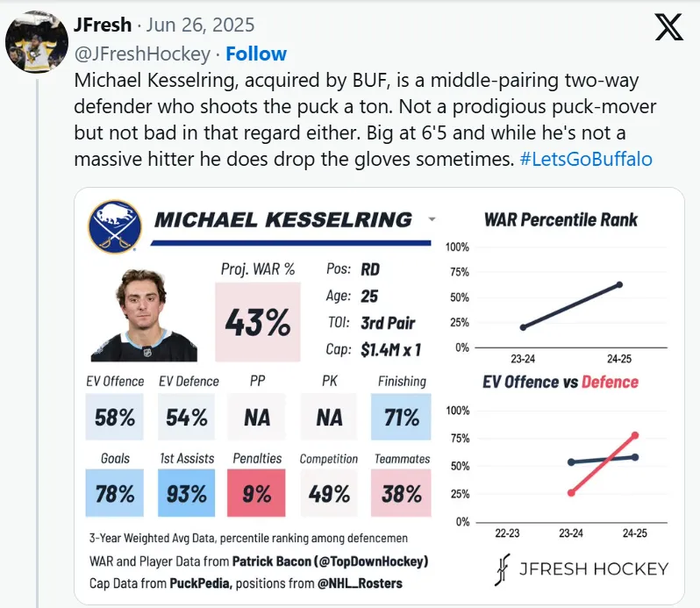
Task: Open the Jun 26, 2025 timestamp
Action: click(x=201, y=25)
